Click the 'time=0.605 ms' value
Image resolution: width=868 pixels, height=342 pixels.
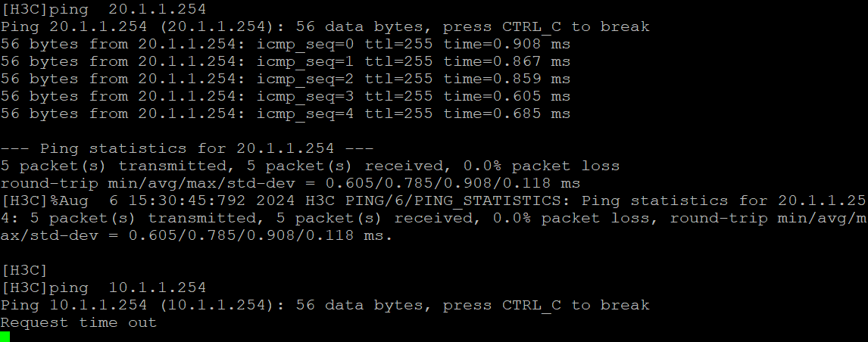click(x=507, y=96)
